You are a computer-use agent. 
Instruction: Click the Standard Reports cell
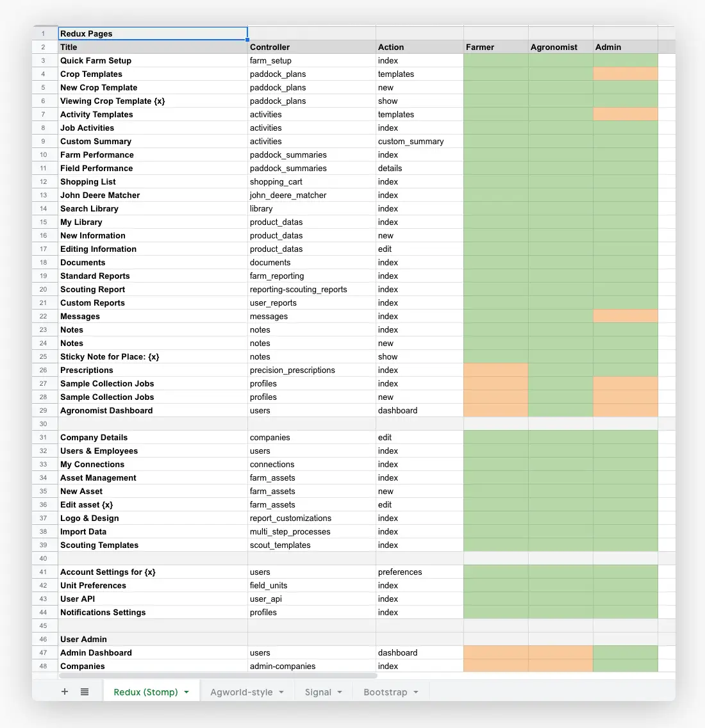(x=153, y=276)
